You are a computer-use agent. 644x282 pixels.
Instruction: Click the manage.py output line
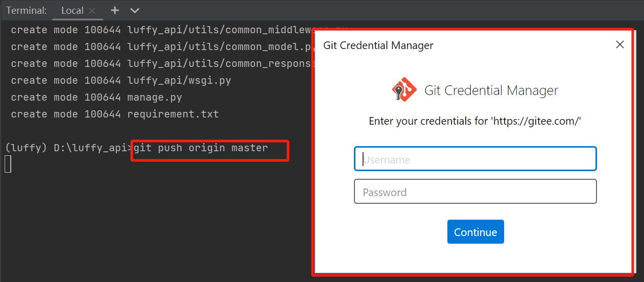point(97,97)
